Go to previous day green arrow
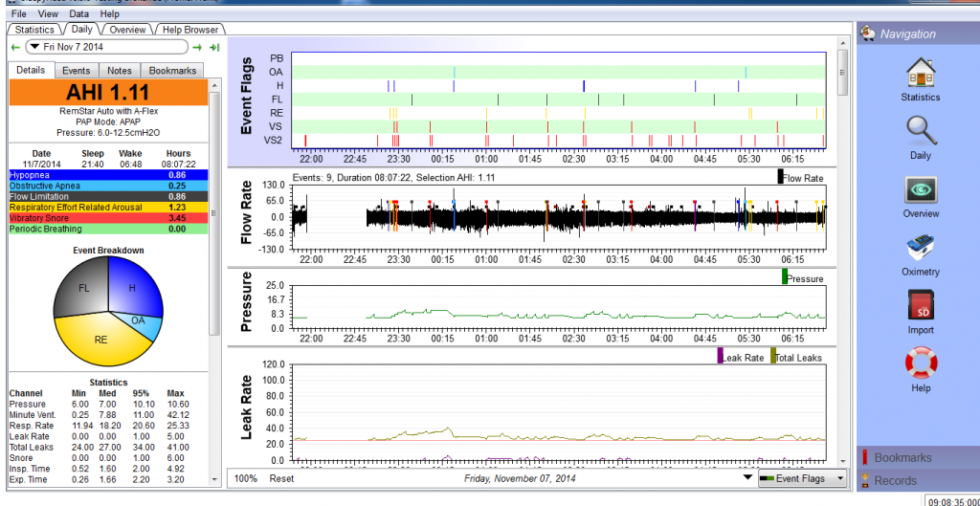This screenshot has height=506, width=980. click(x=15, y=47)
